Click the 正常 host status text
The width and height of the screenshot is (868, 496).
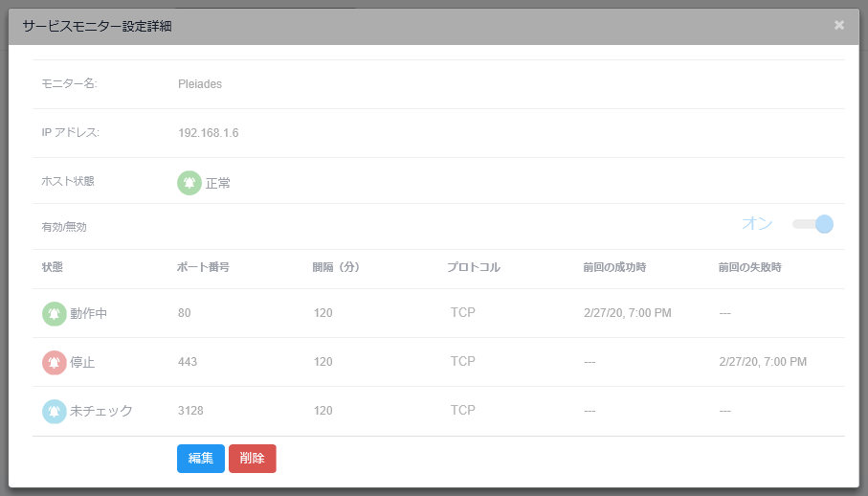point(217,183)
